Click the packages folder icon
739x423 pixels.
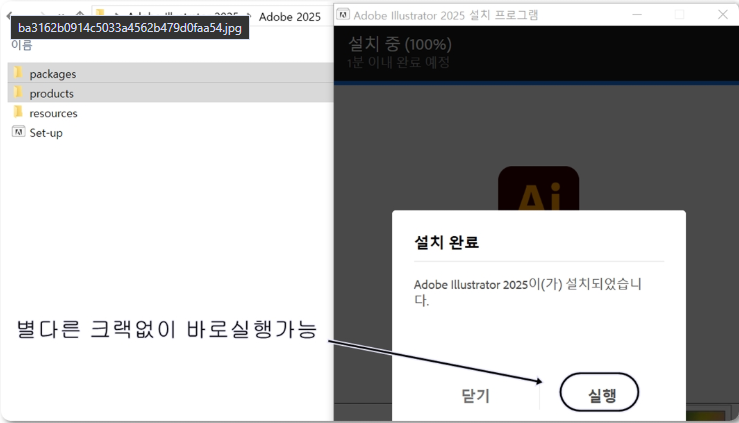pos(18,73)
